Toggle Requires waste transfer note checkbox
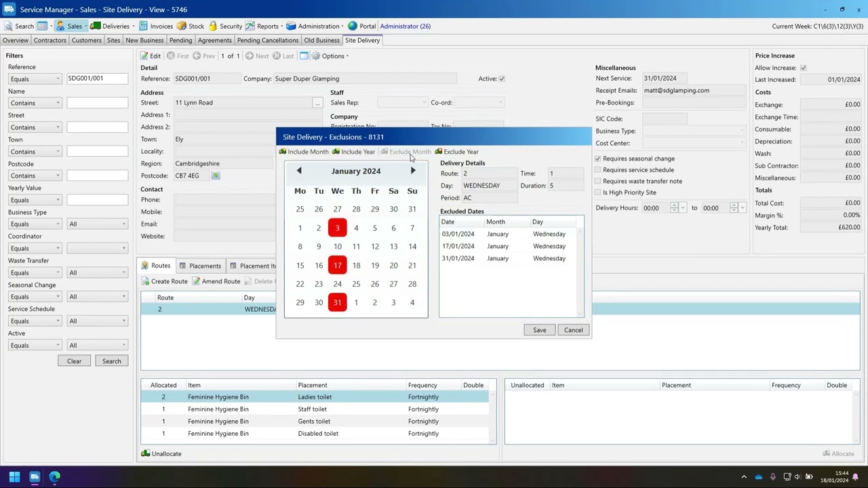This screenshot has width=868, height=488. [x=597, y=182]
